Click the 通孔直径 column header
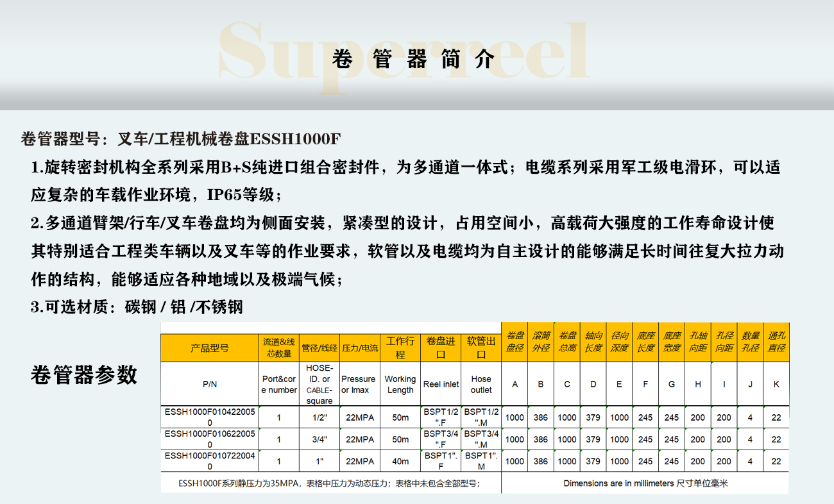Viewport: 834px width, 504px height. click(776, 342)
